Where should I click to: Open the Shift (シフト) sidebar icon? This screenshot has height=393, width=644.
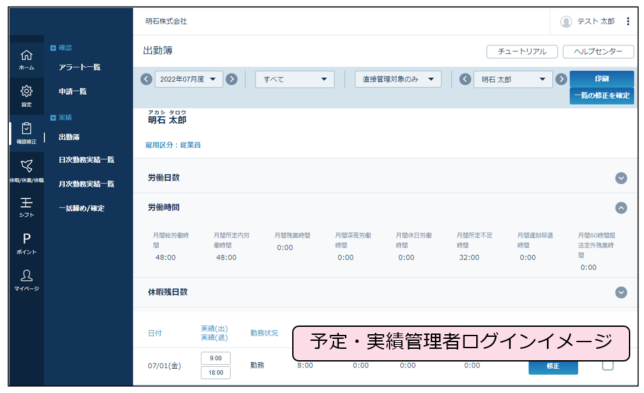pos(26,207)
